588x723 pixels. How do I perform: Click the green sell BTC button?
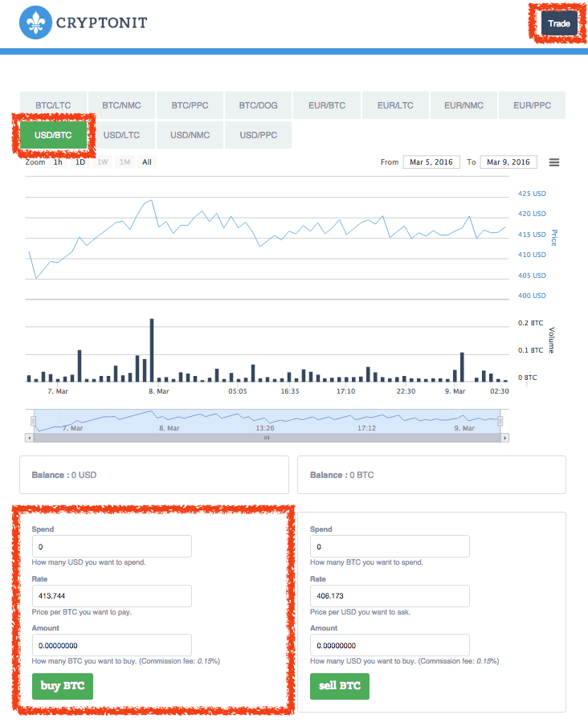pos(340,686)
